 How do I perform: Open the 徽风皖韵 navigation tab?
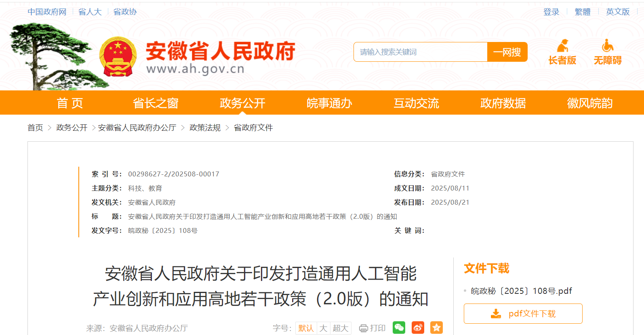[x=590, y=103]
